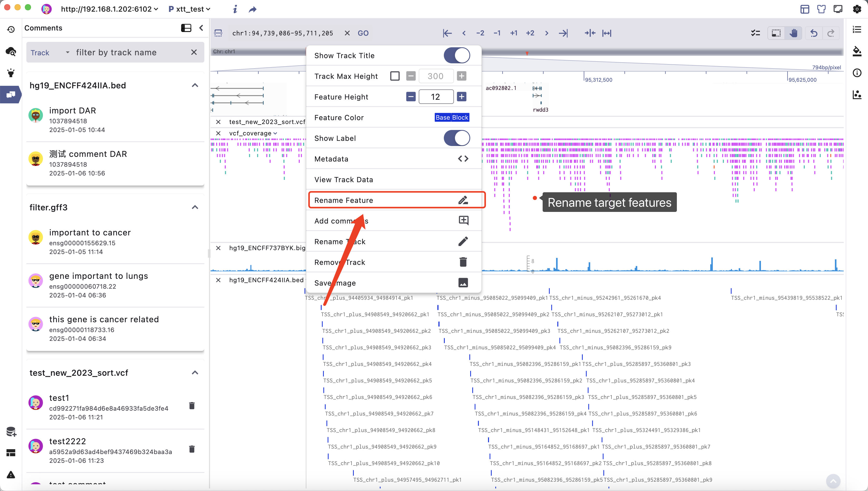This screenshot has width=868, height=491.
Task: Open the color fill icon on right sidebar
Action: pos(857,51)
